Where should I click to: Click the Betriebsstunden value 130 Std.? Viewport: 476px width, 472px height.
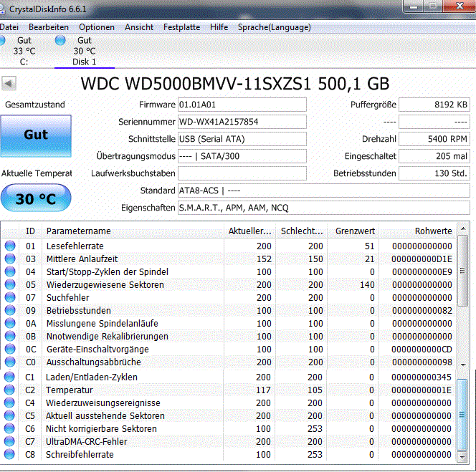434,173
